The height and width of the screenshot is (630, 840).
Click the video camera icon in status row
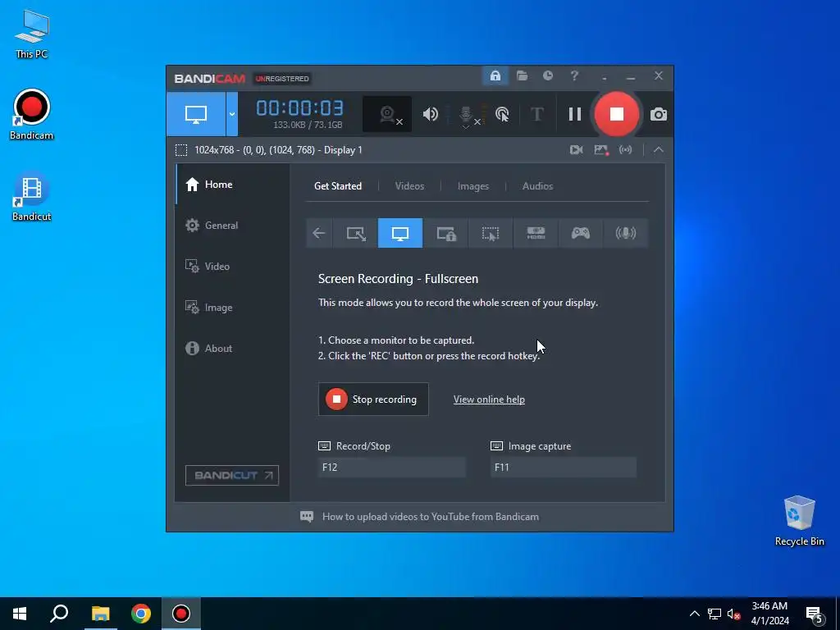point(576,150)
